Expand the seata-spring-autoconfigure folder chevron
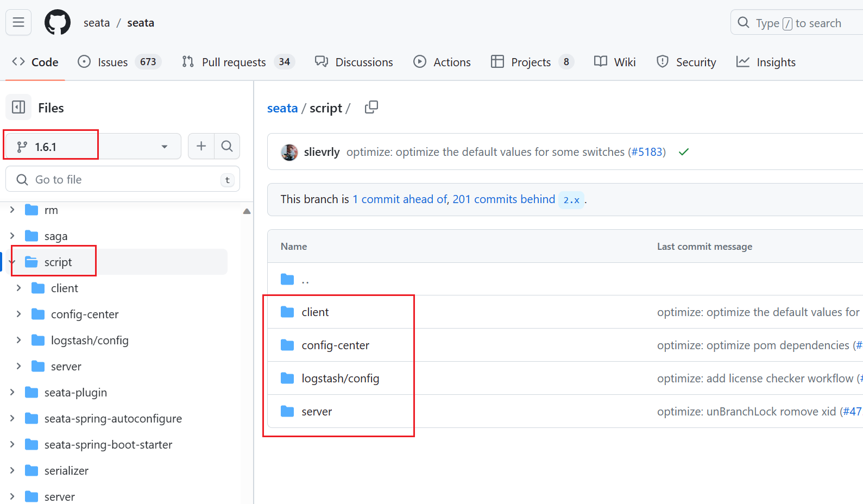 coord(12,418)
